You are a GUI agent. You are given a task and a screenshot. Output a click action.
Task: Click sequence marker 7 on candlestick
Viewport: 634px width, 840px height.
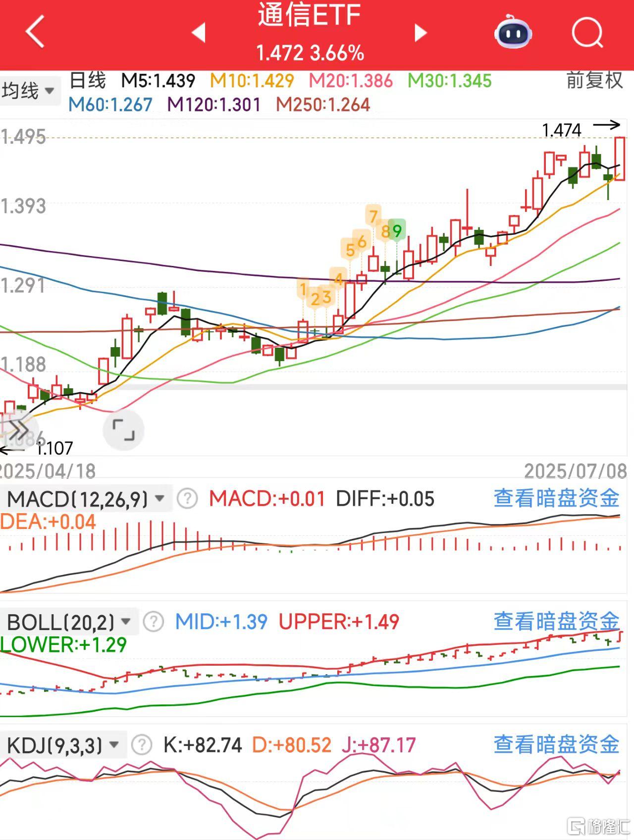tap(373, 216)
